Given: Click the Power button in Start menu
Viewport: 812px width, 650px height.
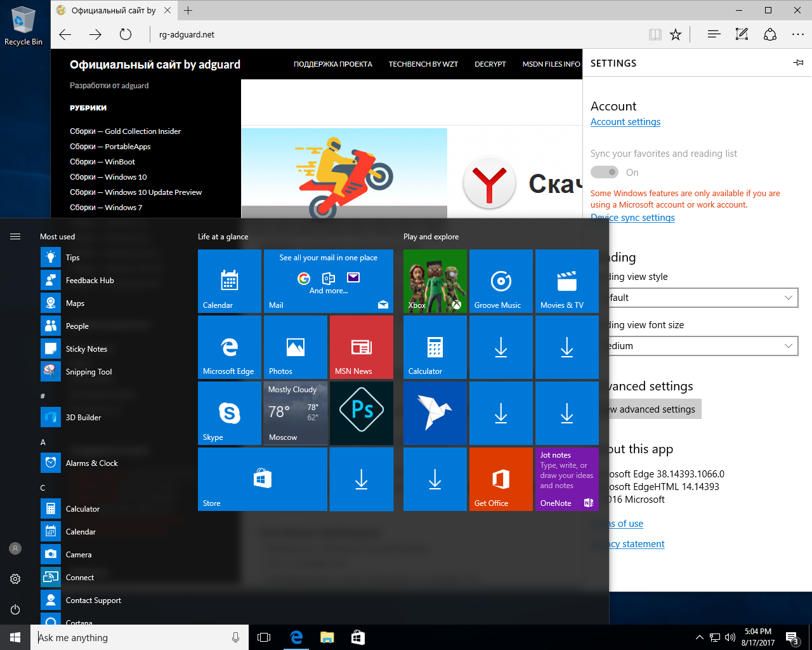Looking at the screenshot, I should click(15, 609).
